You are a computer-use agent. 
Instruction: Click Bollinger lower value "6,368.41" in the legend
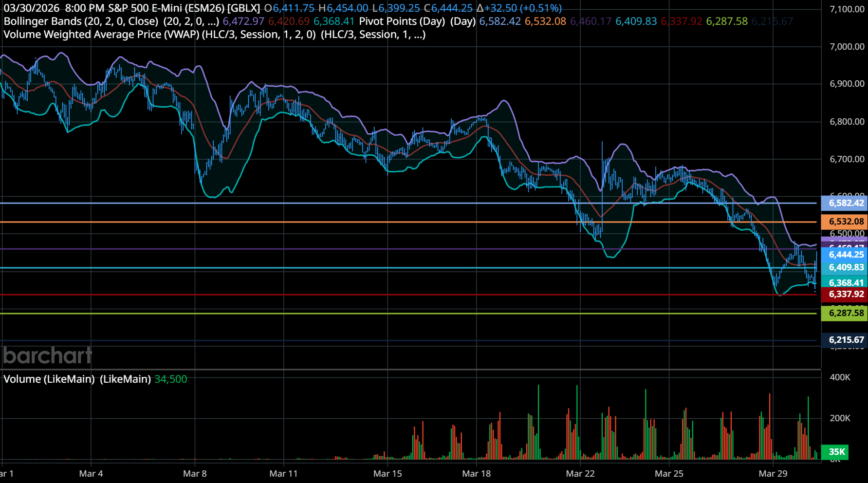[x=334, y=21]
